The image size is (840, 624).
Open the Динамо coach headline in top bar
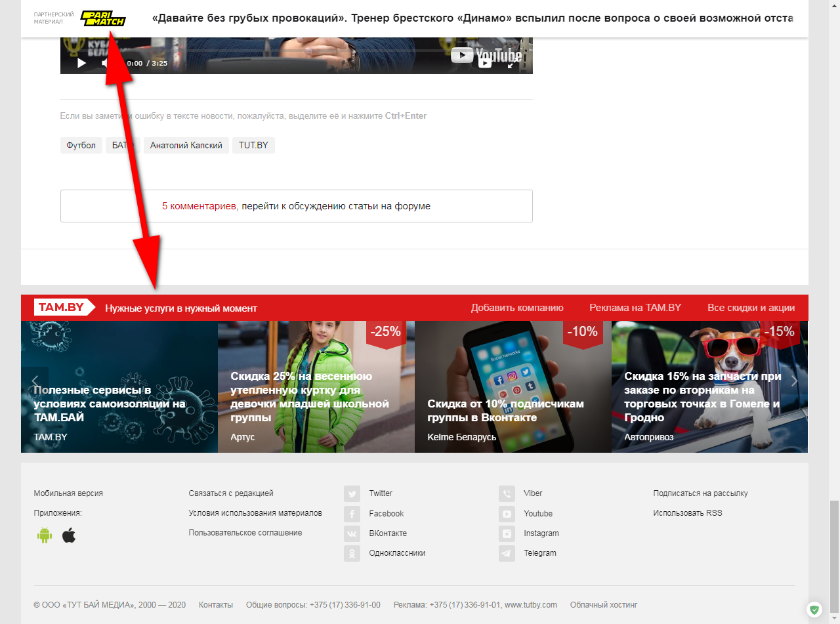click(472, 18)
